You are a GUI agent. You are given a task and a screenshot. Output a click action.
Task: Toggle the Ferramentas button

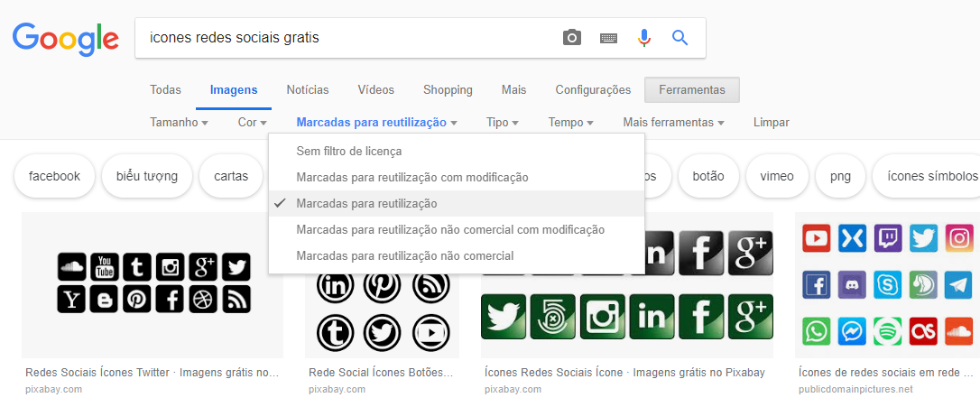[x=692, y=90]
